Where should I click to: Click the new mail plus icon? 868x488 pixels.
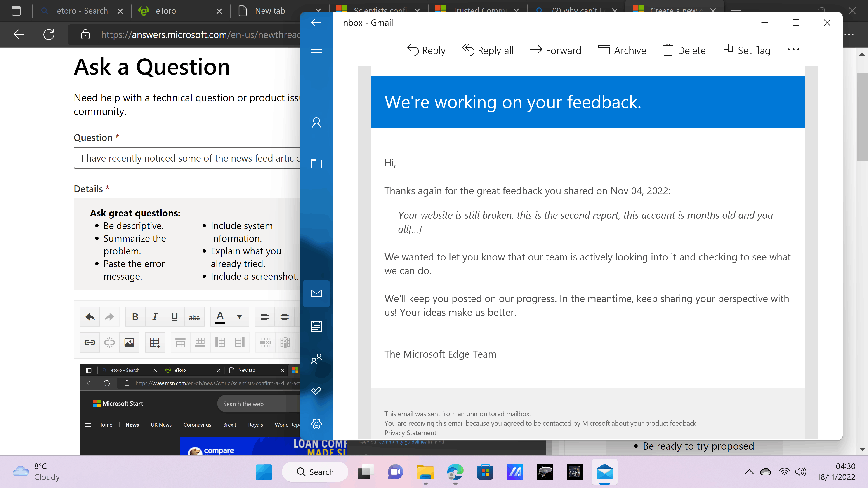(x=316, y=82)
